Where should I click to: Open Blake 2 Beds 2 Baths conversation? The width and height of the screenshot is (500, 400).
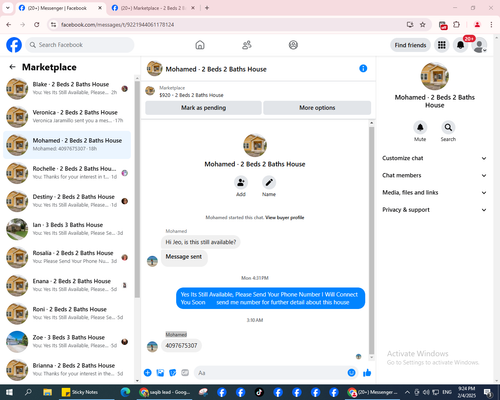pyautogui.click(x=67, y=88)
